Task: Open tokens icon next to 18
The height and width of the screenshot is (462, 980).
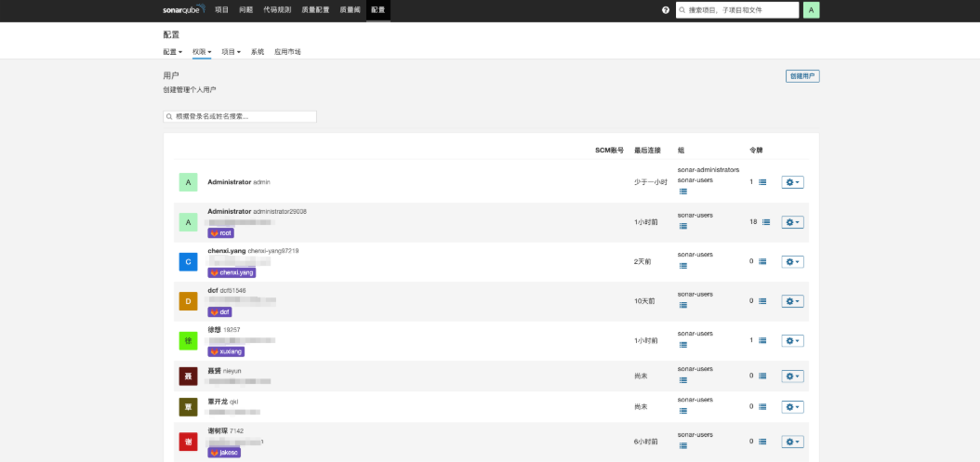Action: 766,222
